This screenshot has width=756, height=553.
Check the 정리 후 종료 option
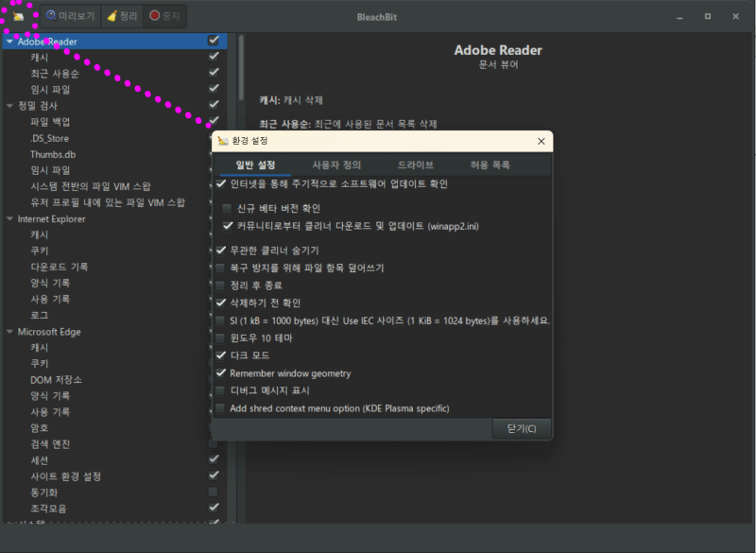point(220,285)
